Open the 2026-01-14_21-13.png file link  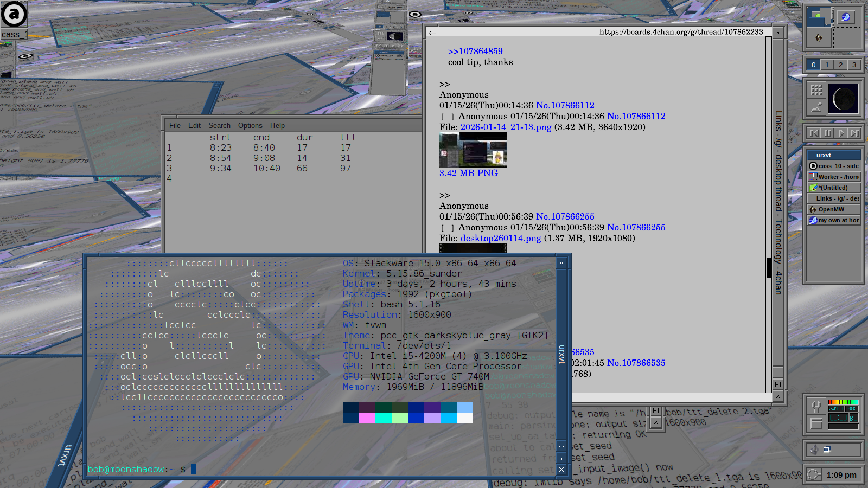(506, 127)
